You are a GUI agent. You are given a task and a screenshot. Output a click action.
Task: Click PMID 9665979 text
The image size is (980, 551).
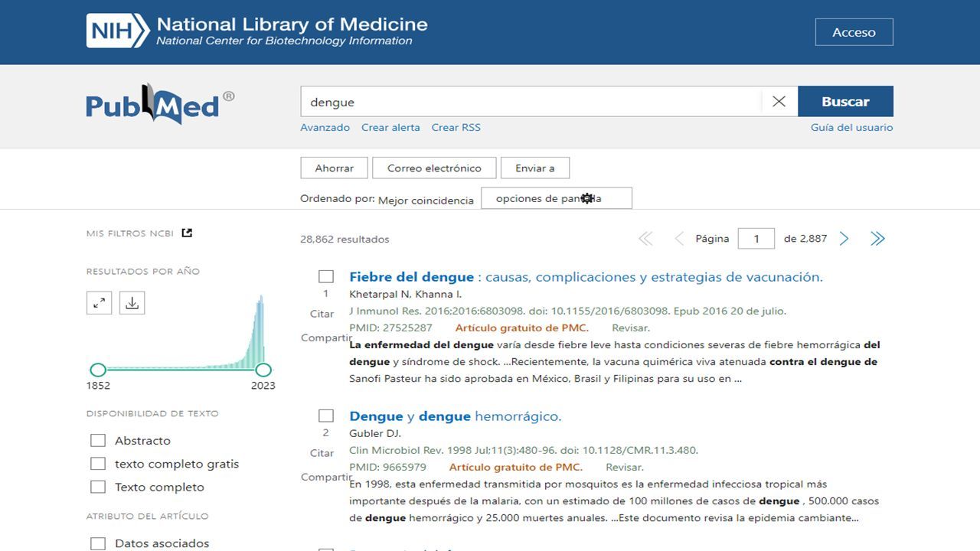coord(387,468)
